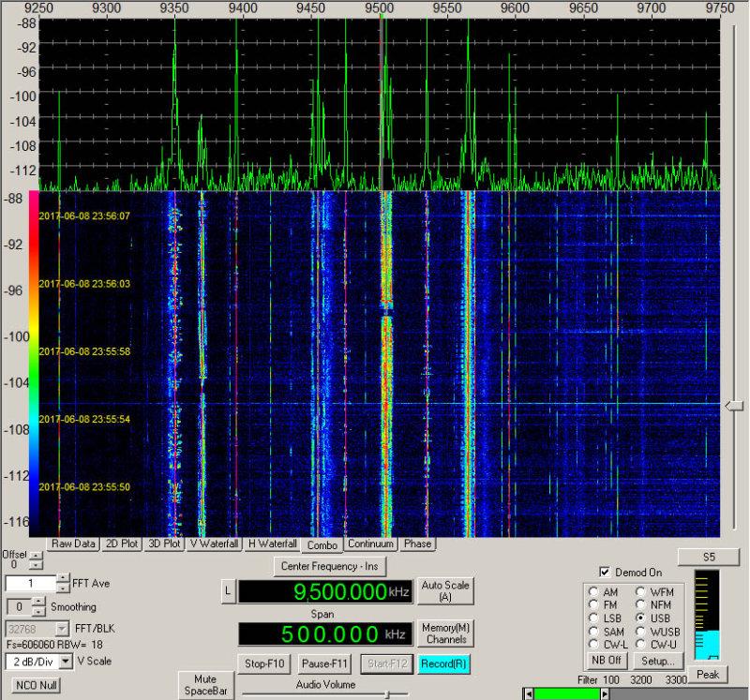
Task: Lower Smoothing value using down arrow
Action: (x=39, y=611)
